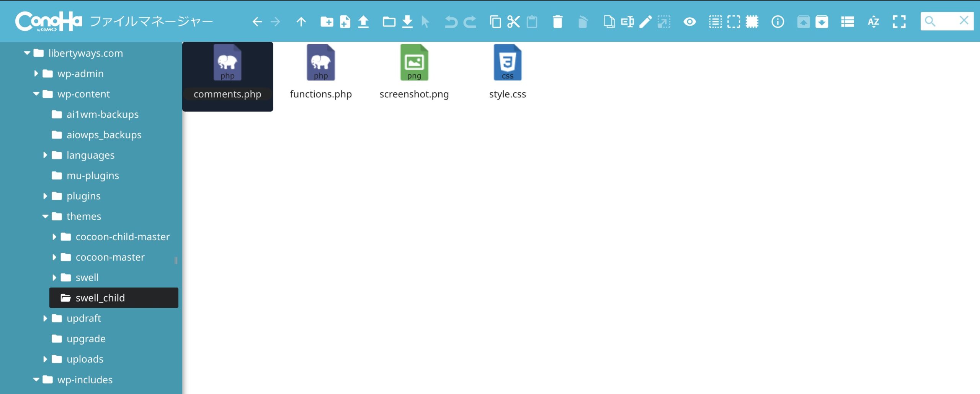Collapse the wp-includes folder arrow
Image resolution: width=980 pixels, height=394 pixels.
36,379
